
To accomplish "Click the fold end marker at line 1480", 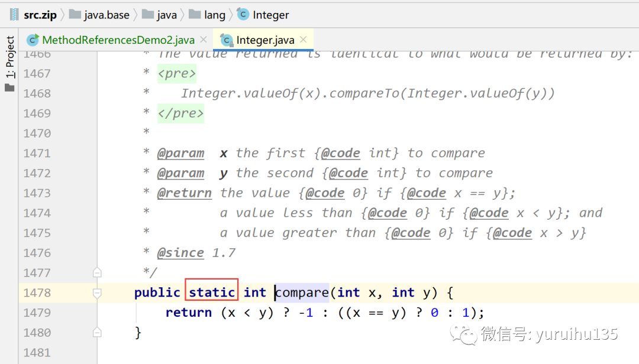I will tap(97, 333).
